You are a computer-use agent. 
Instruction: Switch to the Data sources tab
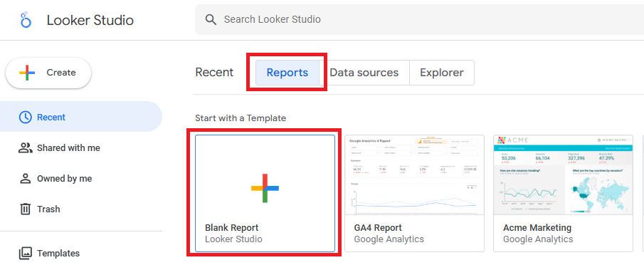click(x=364, y=73)
